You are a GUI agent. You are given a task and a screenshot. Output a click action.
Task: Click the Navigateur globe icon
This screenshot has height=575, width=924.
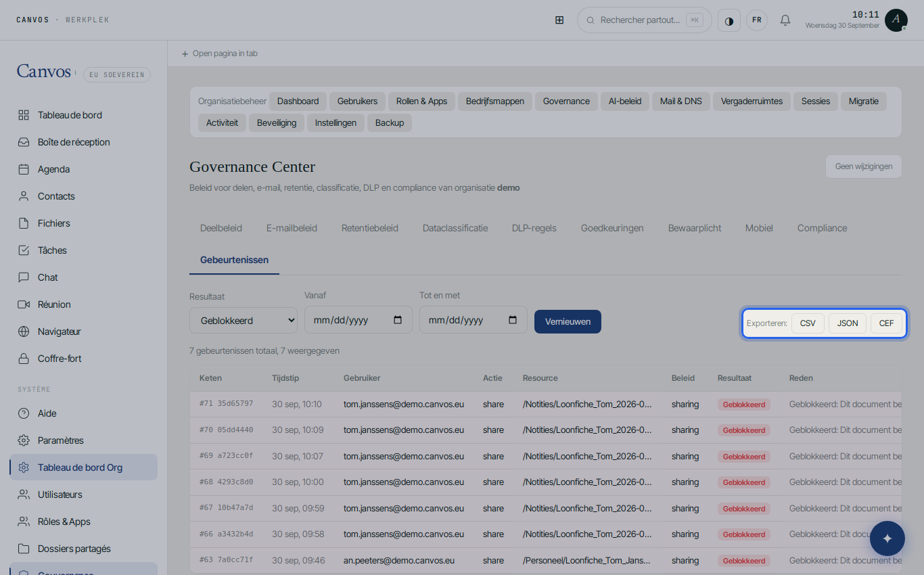click(24, 331)
